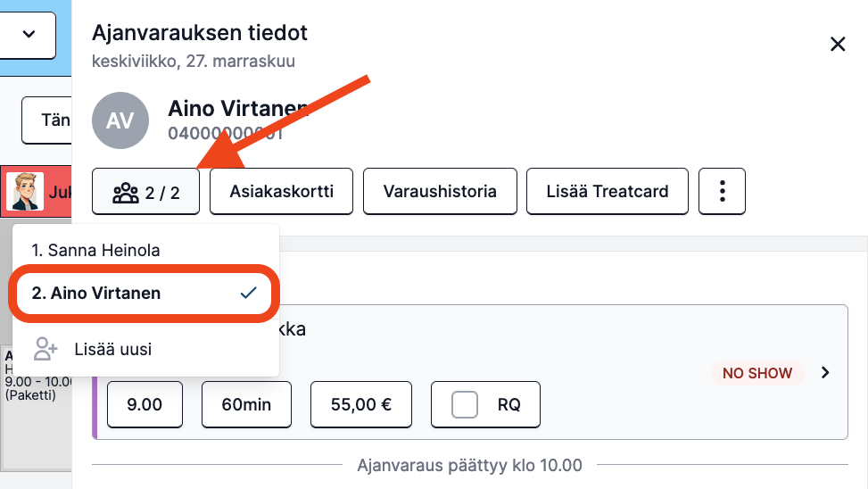Open the three-dot more options menu
This screenshot has height=489, width=868.
coord(722,191)
